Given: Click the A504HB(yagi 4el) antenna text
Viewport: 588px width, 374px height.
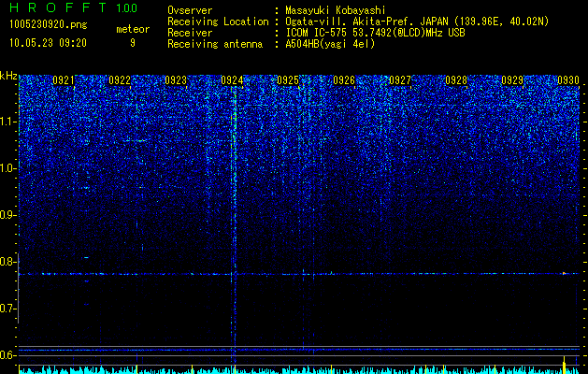Looking at the screenshot, I should [x=330, y=44].
